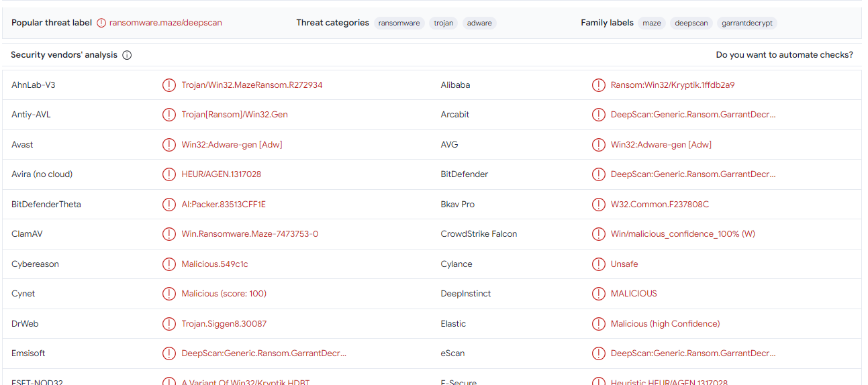Click the alert icon next to ransomware.maze/deepscan label

(101, 23)
